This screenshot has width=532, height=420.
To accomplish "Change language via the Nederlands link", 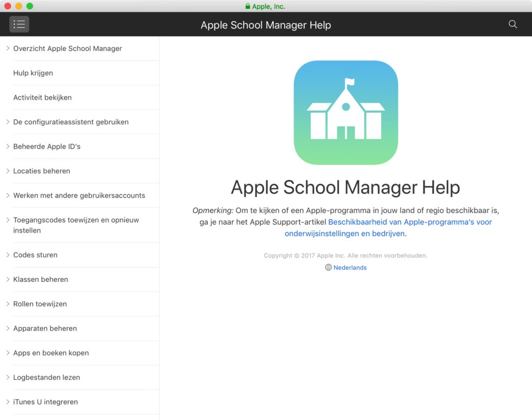I will [x=350, y=268].
